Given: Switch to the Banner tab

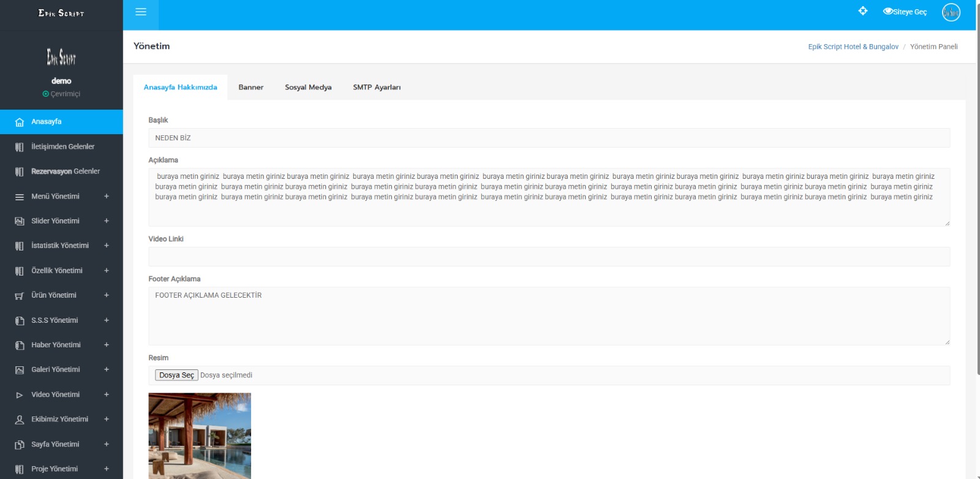Looking at the screenshot, I should click(251, 88).
